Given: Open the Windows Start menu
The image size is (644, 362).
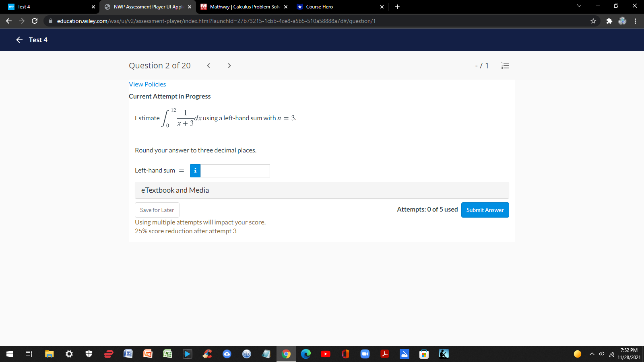Looking at the screenshot, I should pos(10,354).
